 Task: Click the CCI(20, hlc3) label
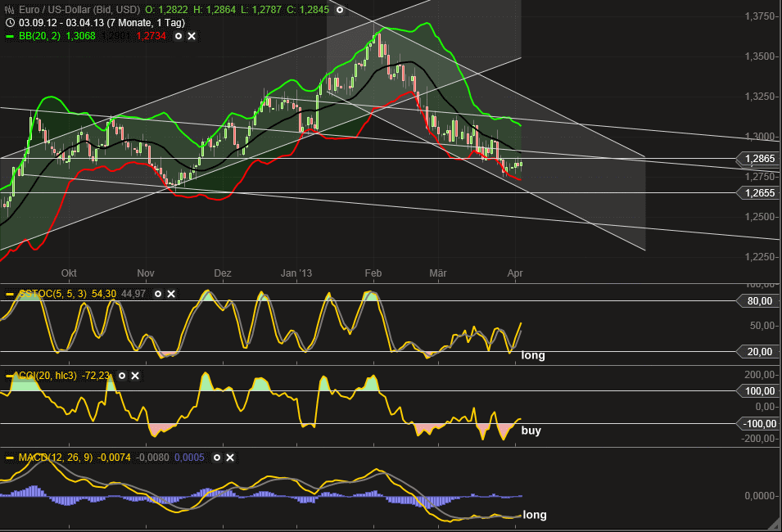[x=47, y=376]
